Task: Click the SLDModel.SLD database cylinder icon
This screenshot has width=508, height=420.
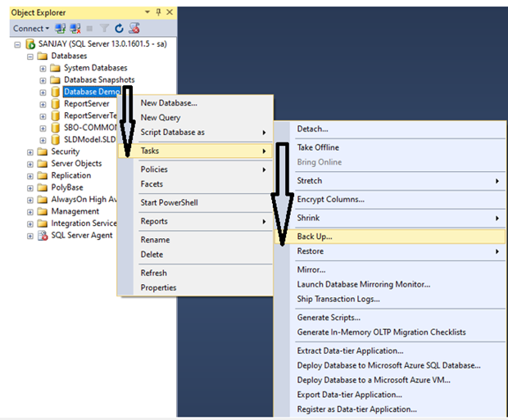Action: pyautogui.click(x=56, y=140)
